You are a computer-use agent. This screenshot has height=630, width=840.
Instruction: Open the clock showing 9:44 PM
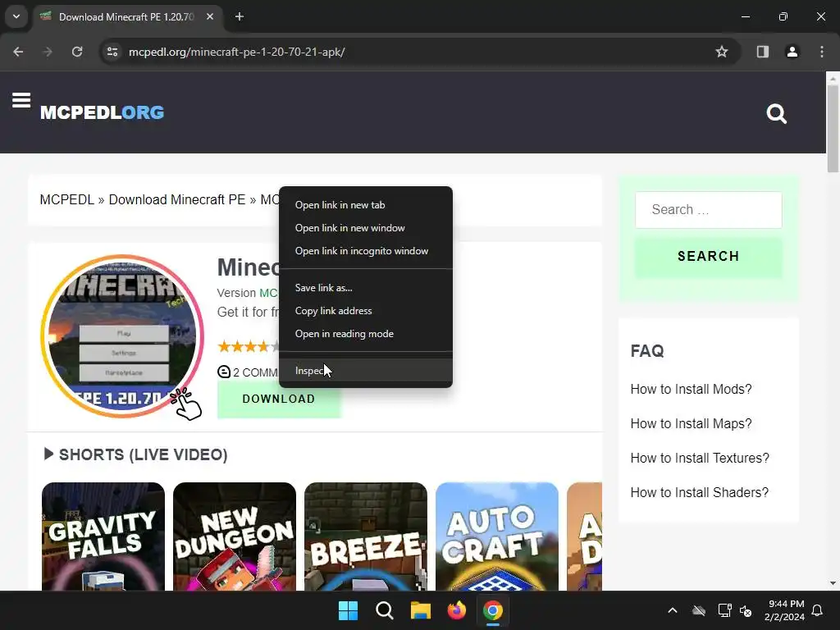[785, 610]
